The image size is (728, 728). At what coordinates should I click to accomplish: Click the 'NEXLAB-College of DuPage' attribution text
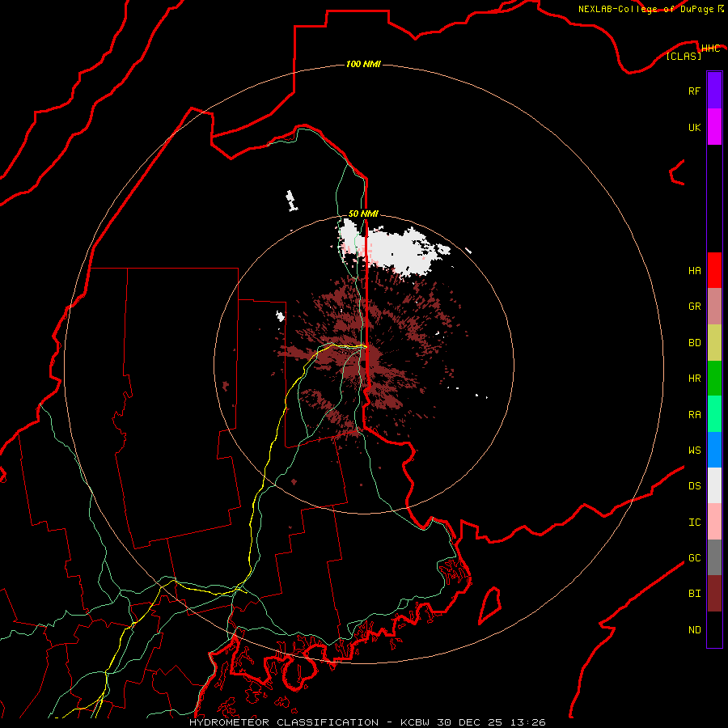click(645, 9)
